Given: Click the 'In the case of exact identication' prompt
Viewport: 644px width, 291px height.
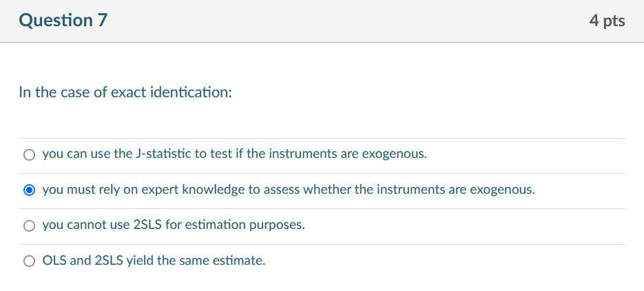Looking at the screenshot, I should point(125,92).
